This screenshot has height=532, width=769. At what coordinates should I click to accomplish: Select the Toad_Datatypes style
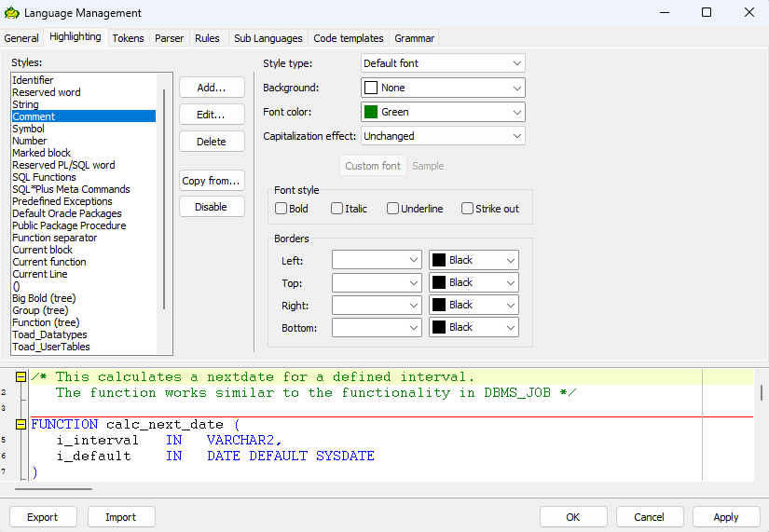click(84, 334)
